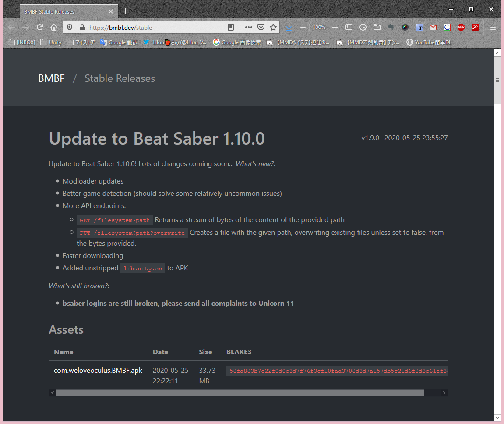The width and height of the screenshot is (504, 424).
Task: Open Google 画像検索 bookmark
Action: click(x=237, y=42)
